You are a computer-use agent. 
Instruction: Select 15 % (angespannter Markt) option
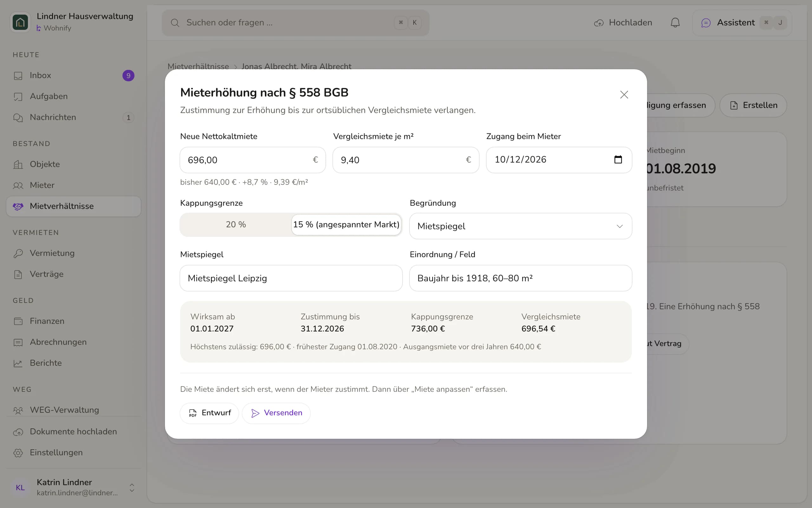(x=346, y=224)
